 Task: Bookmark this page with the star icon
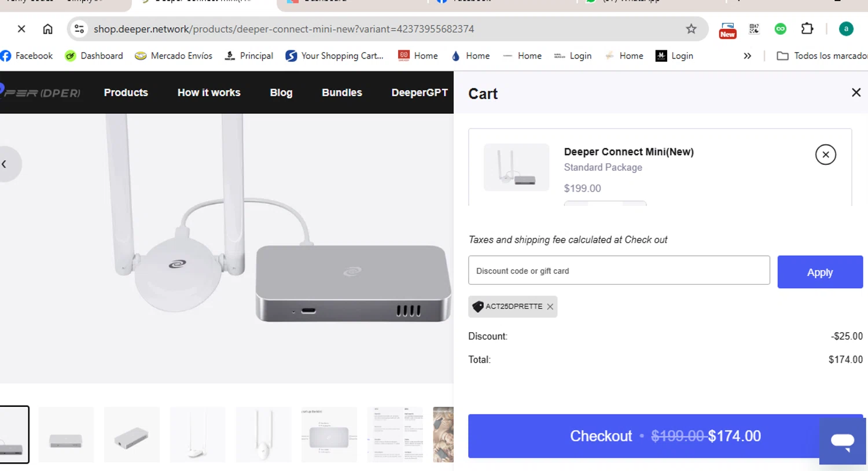pos(691,29)
